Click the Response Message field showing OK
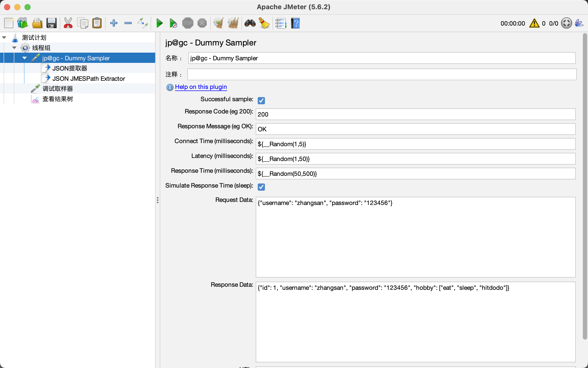The height and width of the screenshot is (368, 588). (415, 129)
